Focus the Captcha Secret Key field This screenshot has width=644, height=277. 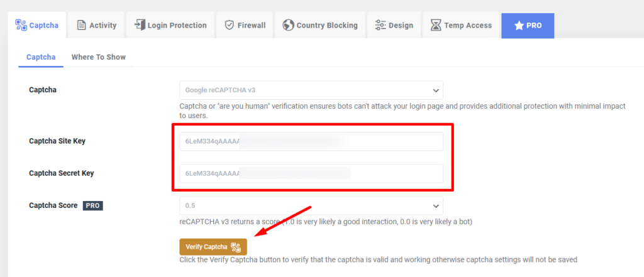tap(311, 173)
